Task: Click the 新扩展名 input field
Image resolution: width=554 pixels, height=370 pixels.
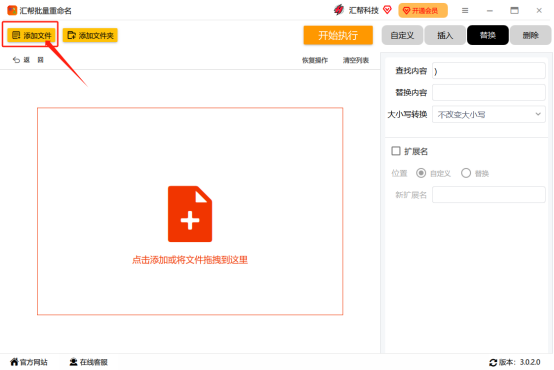Action: coord(489,195)
